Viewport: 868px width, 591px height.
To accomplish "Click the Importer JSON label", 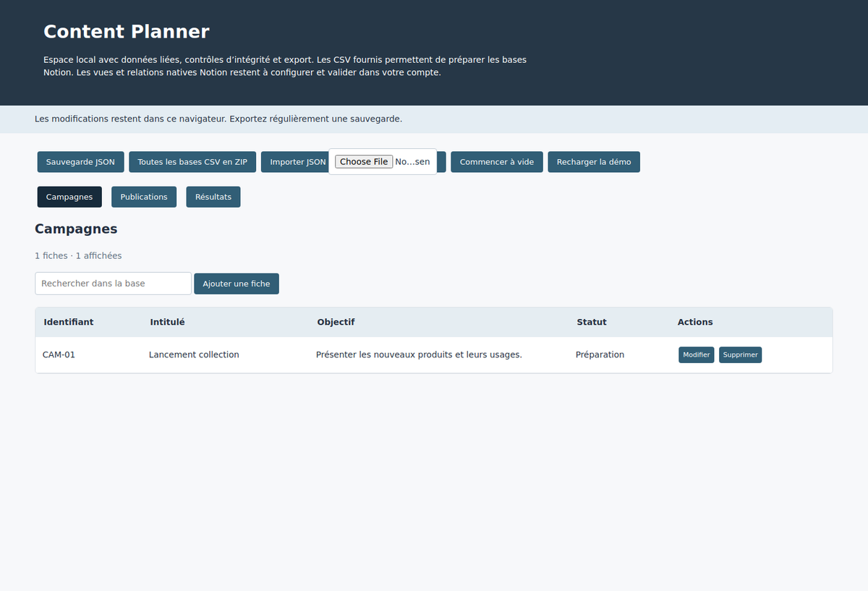I will (x=298, y=162).
